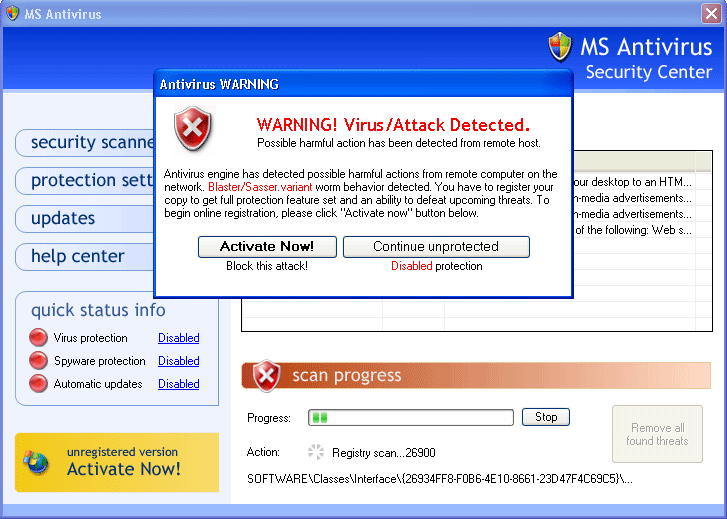Open the security scanner section
727x519 pixels.
pyautogui.click(x=85, y=142)
